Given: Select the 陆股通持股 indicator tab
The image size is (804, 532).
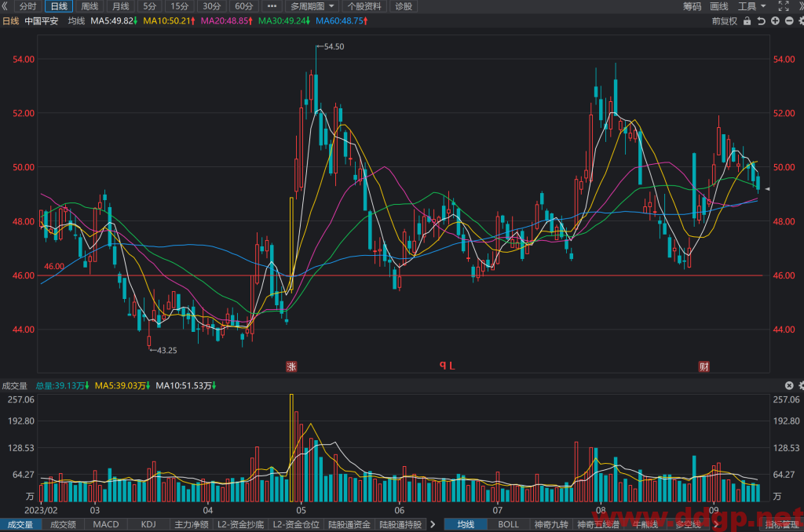Looking at the screenshot, I should (400, 524).
